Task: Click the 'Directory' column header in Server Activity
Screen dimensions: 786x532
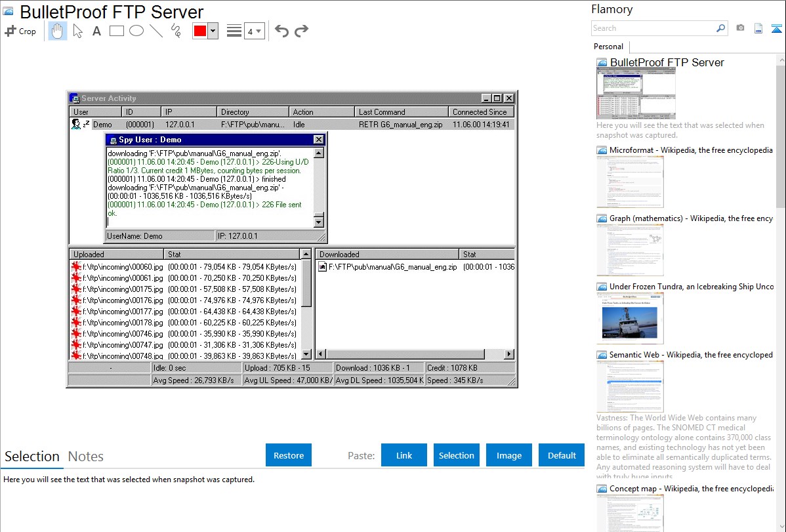Action: [x=253, y=112]
